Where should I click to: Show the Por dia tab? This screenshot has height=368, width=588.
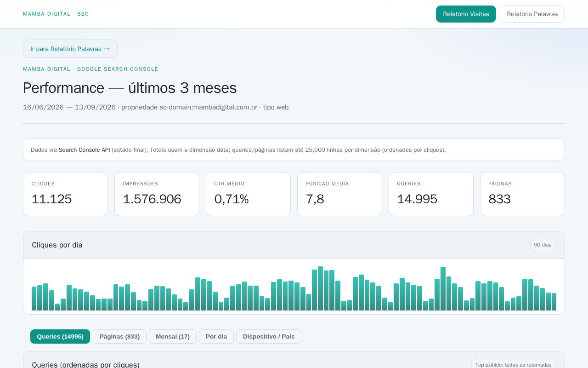216,336
